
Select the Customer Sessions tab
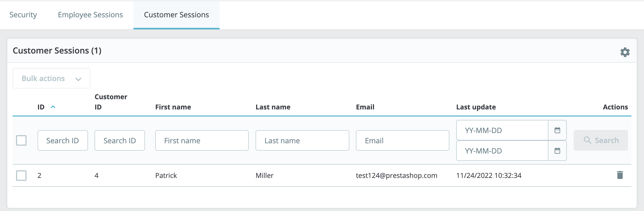[176, 15]
